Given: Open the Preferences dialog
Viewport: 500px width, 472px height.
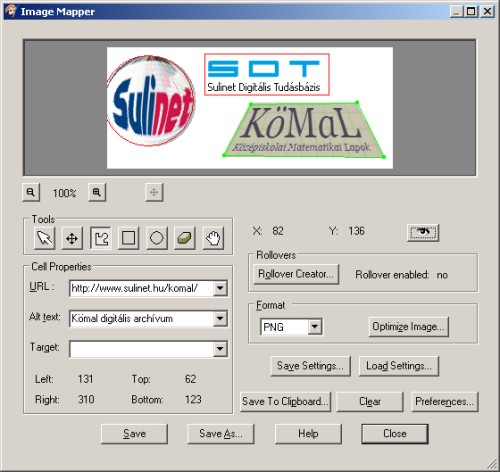Looking at the screenshot, I should pos(445,402).
